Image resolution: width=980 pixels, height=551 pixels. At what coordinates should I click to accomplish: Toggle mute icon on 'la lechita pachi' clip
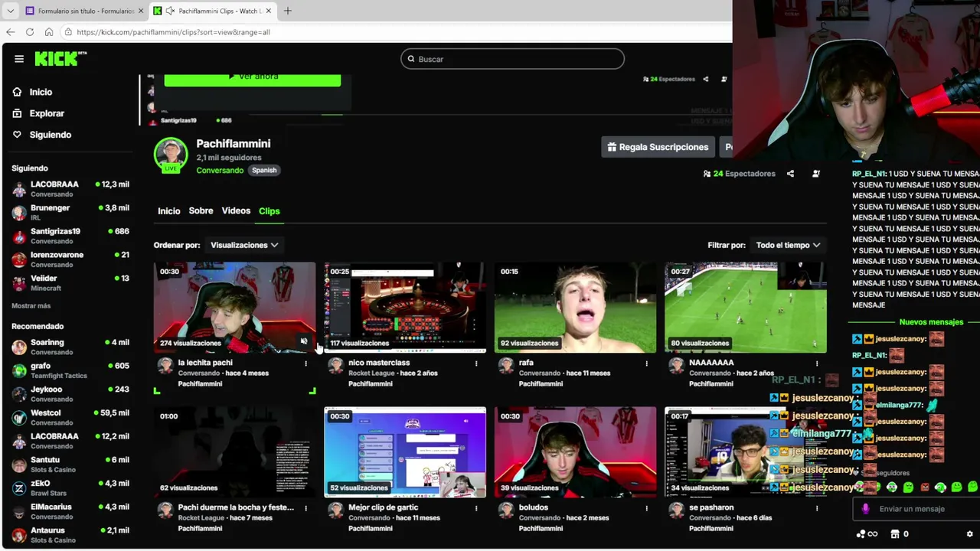coord(304,342)
